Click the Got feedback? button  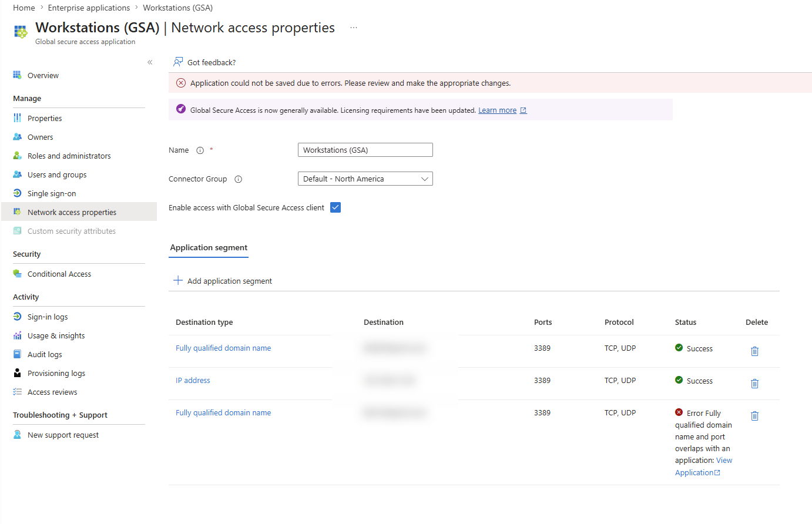coord(204,62)
